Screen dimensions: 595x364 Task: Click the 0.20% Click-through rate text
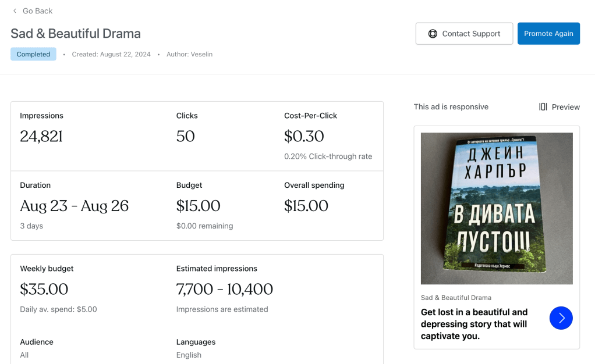pos(328,156)
